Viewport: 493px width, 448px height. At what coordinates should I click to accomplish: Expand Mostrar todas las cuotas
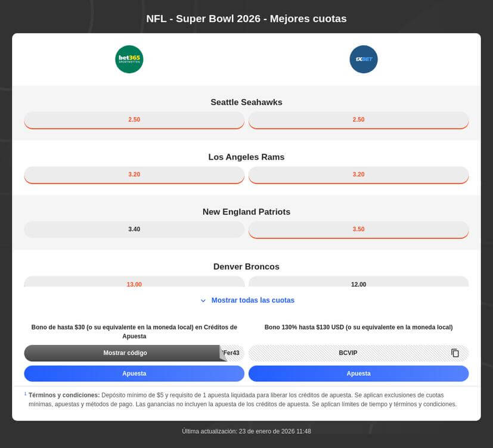tap(252, 300)
